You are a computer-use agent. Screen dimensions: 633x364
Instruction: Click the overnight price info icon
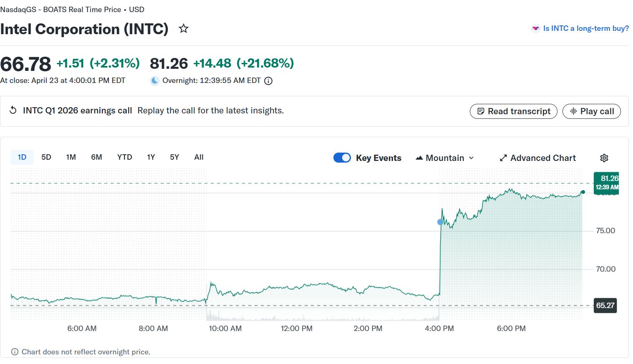268,81
